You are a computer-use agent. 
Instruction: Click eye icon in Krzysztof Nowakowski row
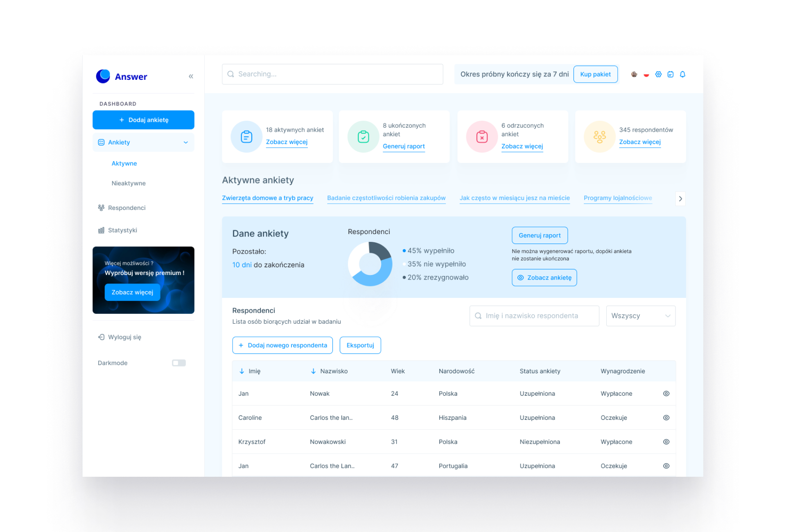666,442
